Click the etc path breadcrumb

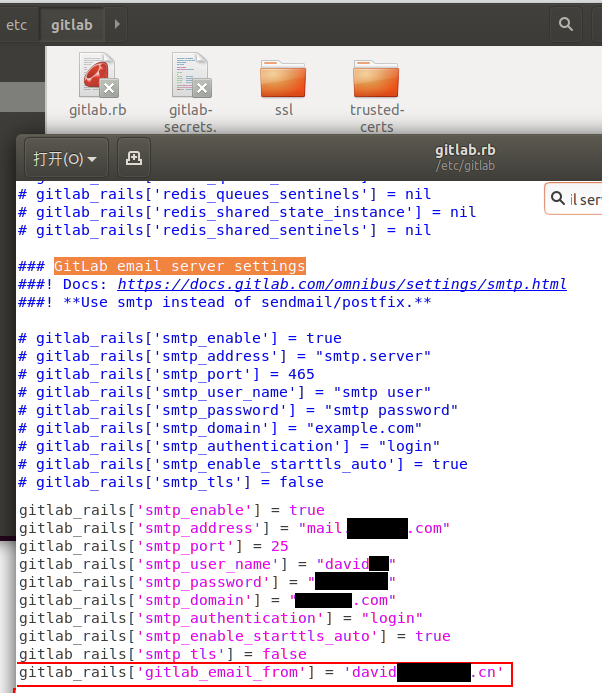17,25
